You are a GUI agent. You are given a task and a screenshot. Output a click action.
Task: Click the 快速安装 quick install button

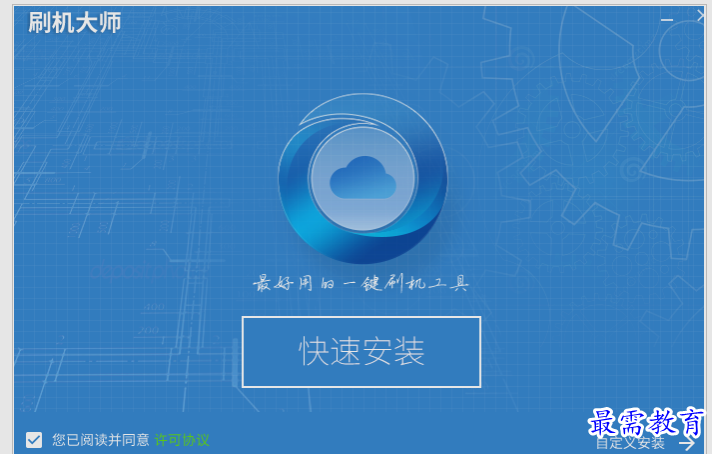(x=361, y=352)
